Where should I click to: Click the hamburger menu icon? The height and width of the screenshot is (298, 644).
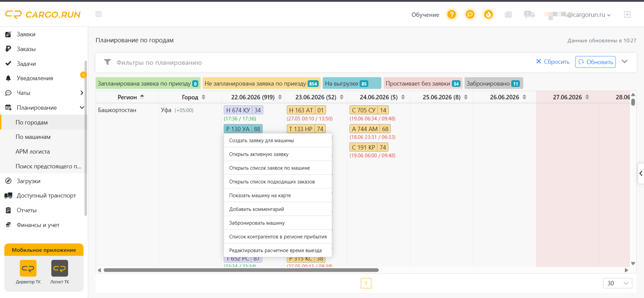pyautogui.click(x=98, y=14)
